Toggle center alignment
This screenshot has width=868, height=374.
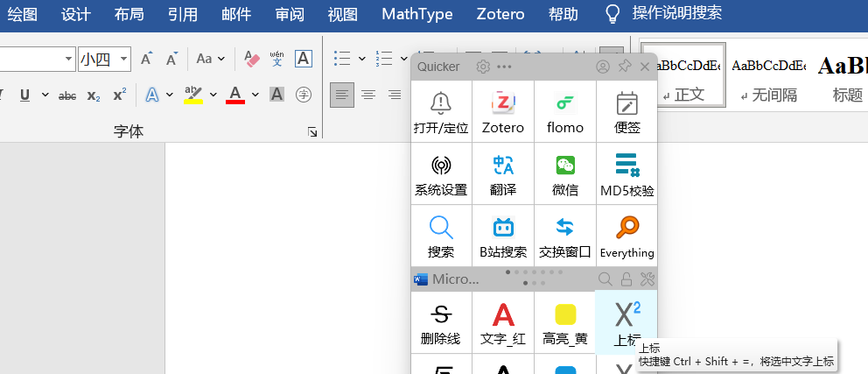[368, 95]
